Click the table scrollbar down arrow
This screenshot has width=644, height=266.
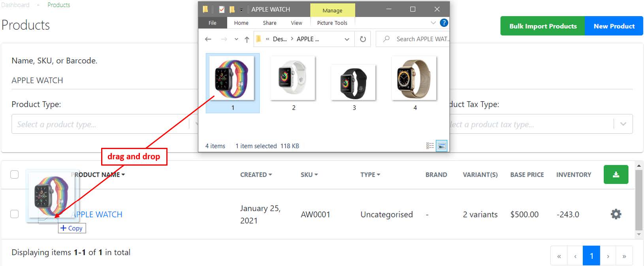click(x=639, y=234)
